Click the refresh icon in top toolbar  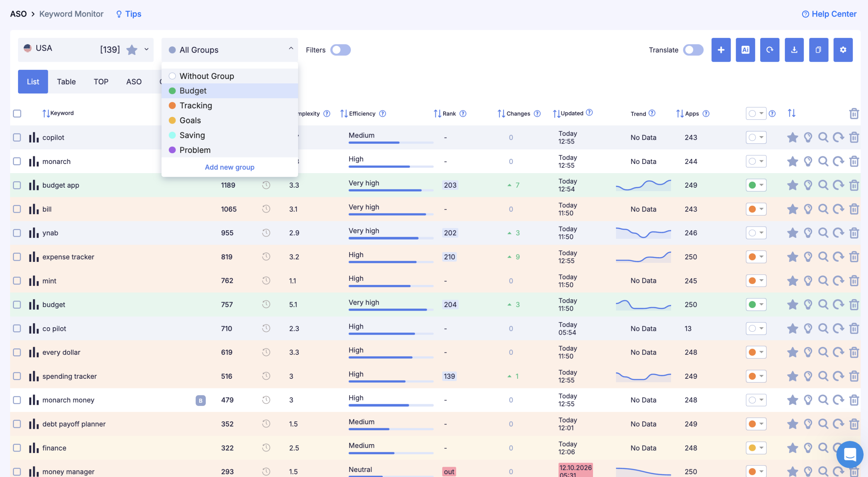(x=770, y=50)
